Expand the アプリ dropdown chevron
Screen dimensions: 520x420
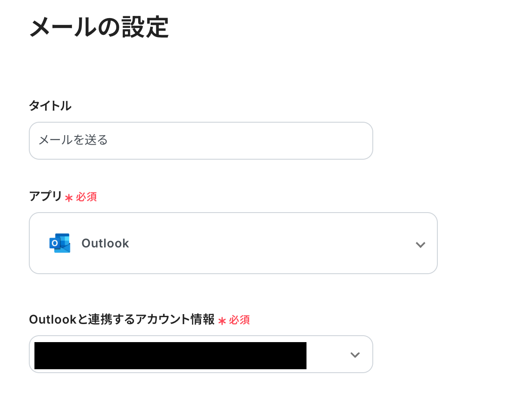click(420, 244)
